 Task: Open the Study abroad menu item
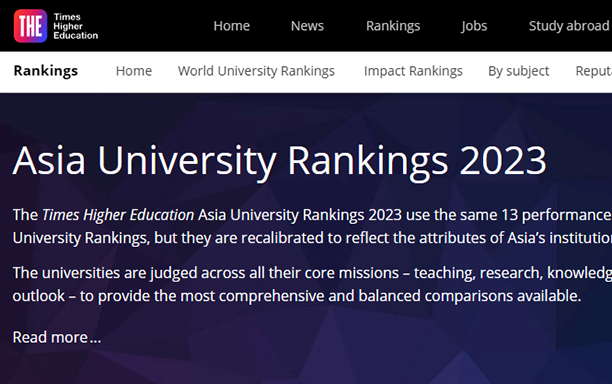(x=569, y=26)
